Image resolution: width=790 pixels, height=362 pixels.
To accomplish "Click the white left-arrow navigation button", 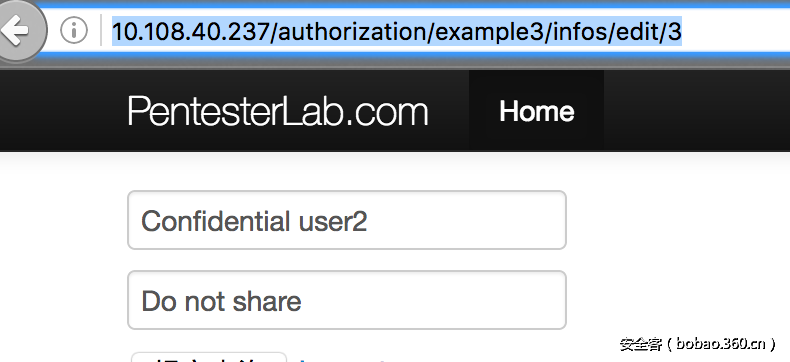I will click(x=19, y=30).
